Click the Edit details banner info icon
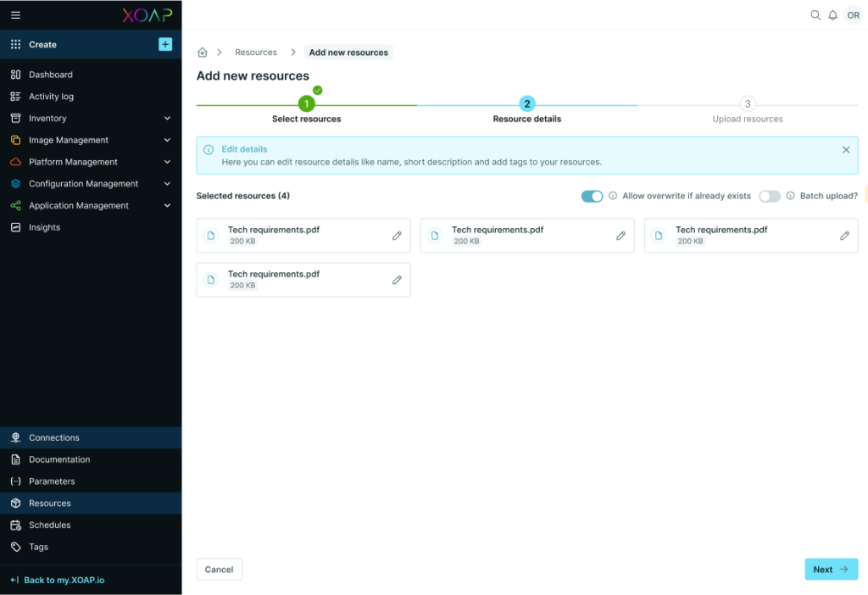 209,149
